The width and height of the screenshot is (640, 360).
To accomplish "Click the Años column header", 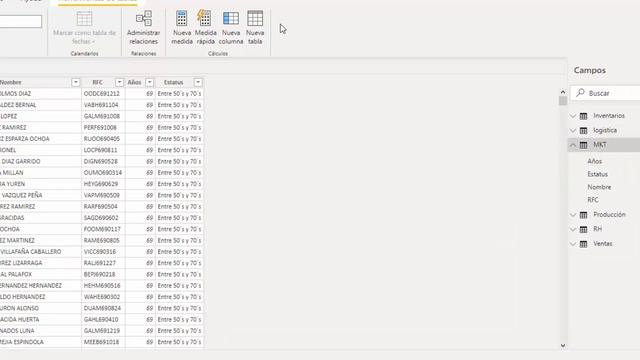I will click(140, 82).
